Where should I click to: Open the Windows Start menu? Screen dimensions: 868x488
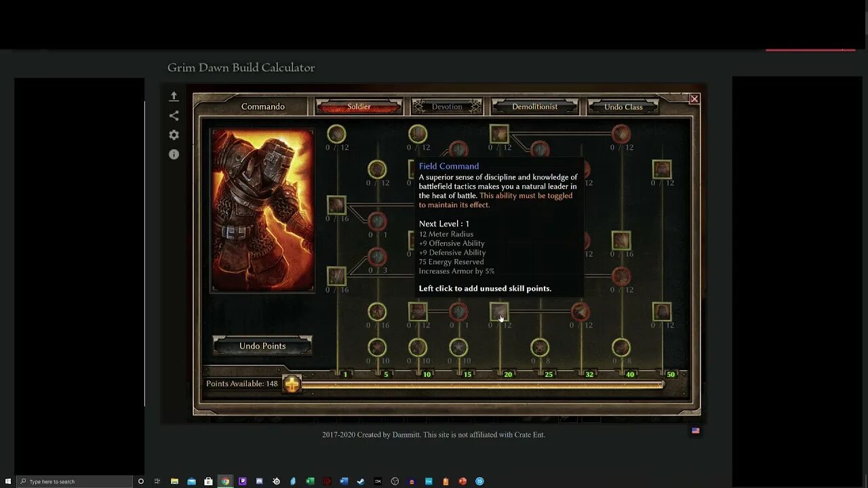tap(7, 481)
